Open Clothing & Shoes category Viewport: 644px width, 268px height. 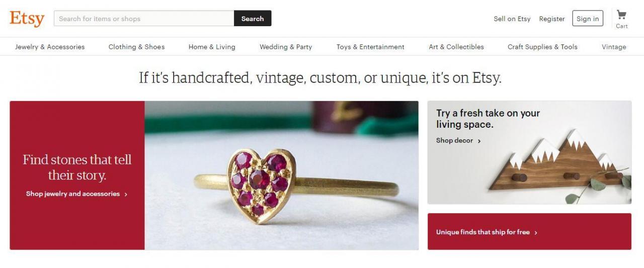click(136, 47)
